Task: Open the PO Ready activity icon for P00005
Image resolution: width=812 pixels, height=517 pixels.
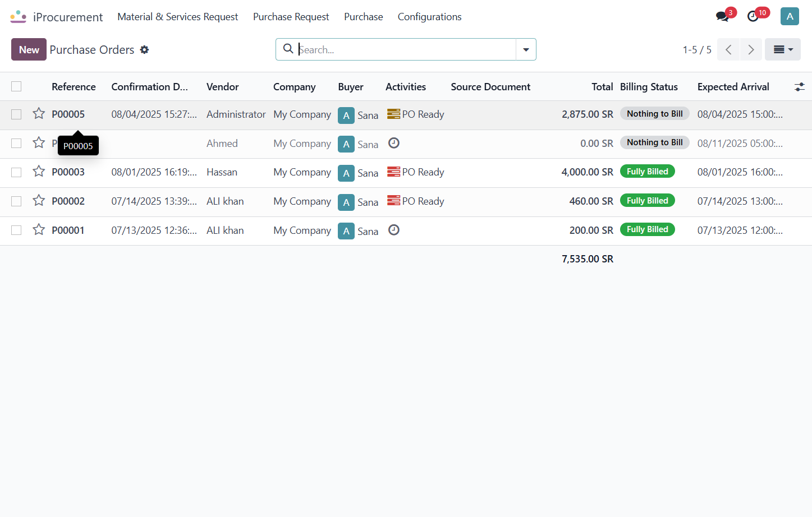Action: point(394,114)
